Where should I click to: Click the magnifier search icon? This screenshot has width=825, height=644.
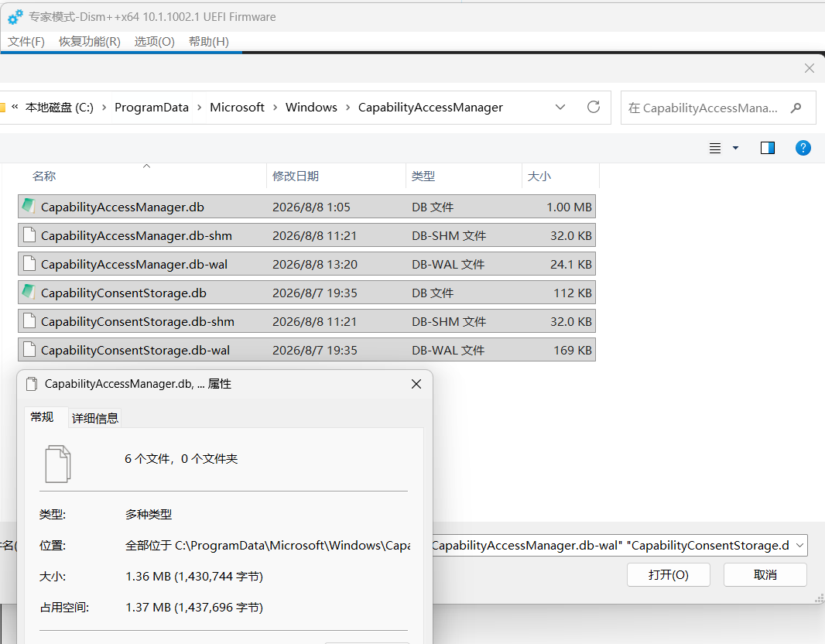[796, 108]
